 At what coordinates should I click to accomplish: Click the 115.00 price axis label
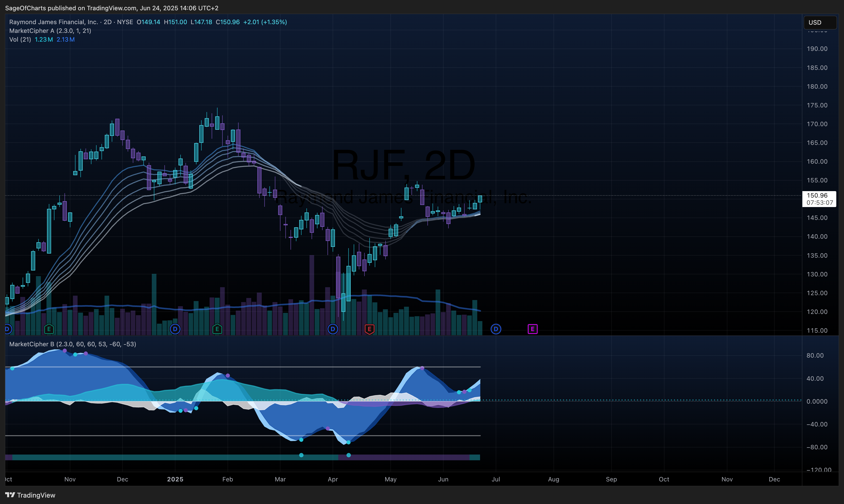(817, 330)
